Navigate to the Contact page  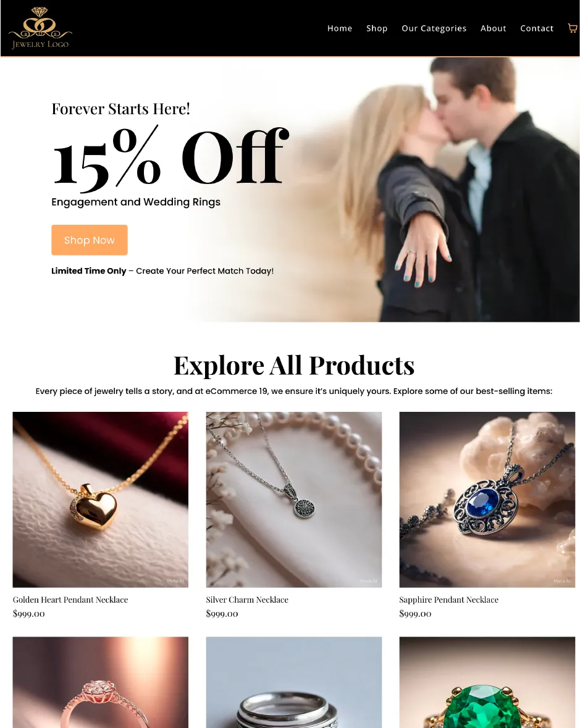tap(536, 28)
